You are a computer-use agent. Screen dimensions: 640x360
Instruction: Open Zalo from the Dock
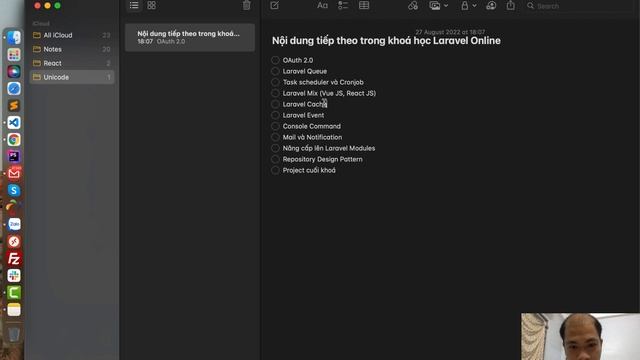point(14,224)
